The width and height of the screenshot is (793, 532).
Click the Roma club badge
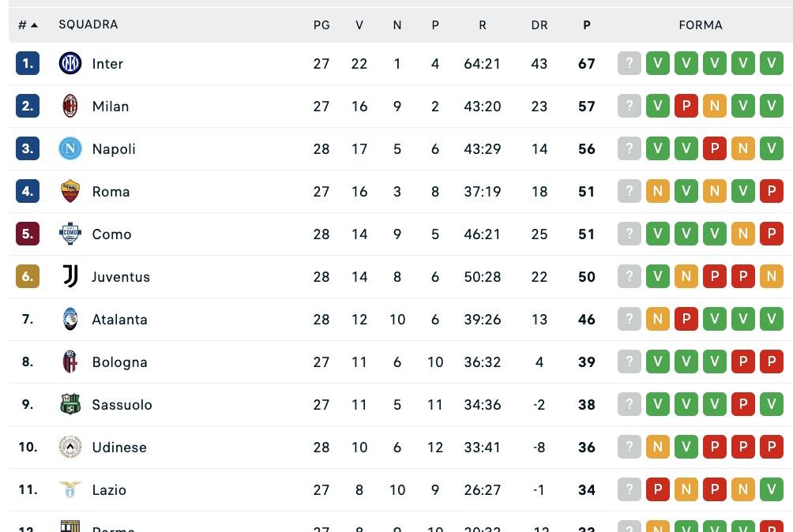point(70,191)
